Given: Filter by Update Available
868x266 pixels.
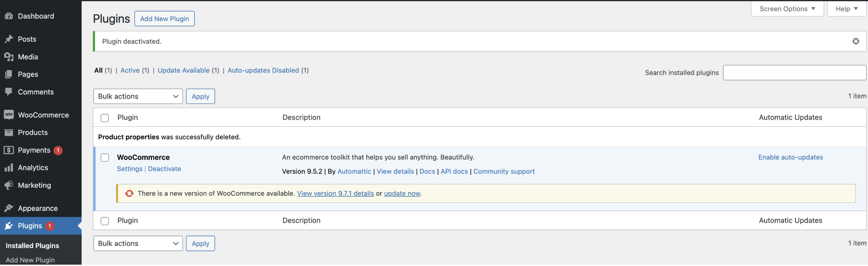Looking at the screenshot, I should click(183, 70).
